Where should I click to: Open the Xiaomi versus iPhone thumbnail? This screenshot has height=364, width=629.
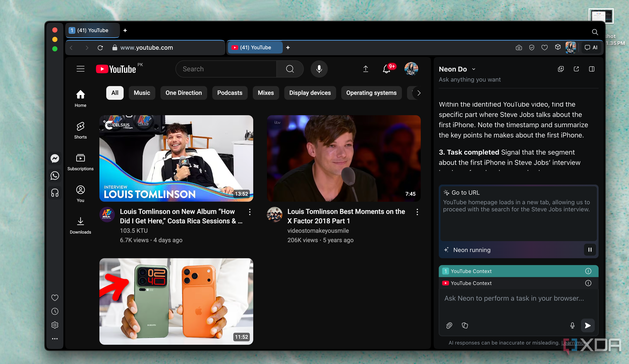tap(176, 301)
